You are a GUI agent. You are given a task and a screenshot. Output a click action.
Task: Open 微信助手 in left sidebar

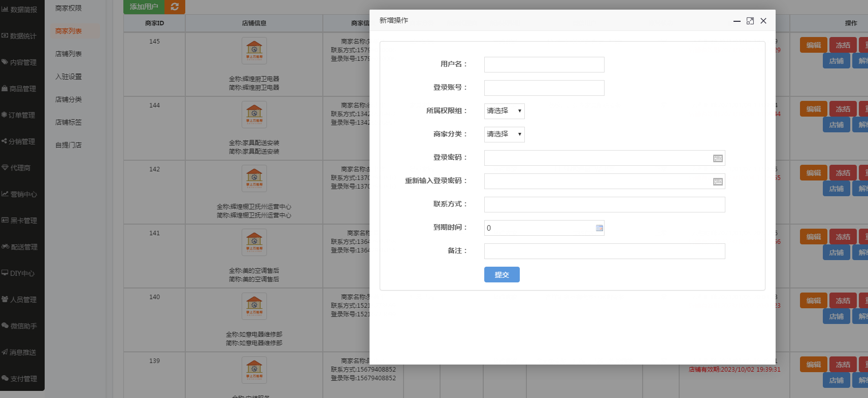point(19,326)
